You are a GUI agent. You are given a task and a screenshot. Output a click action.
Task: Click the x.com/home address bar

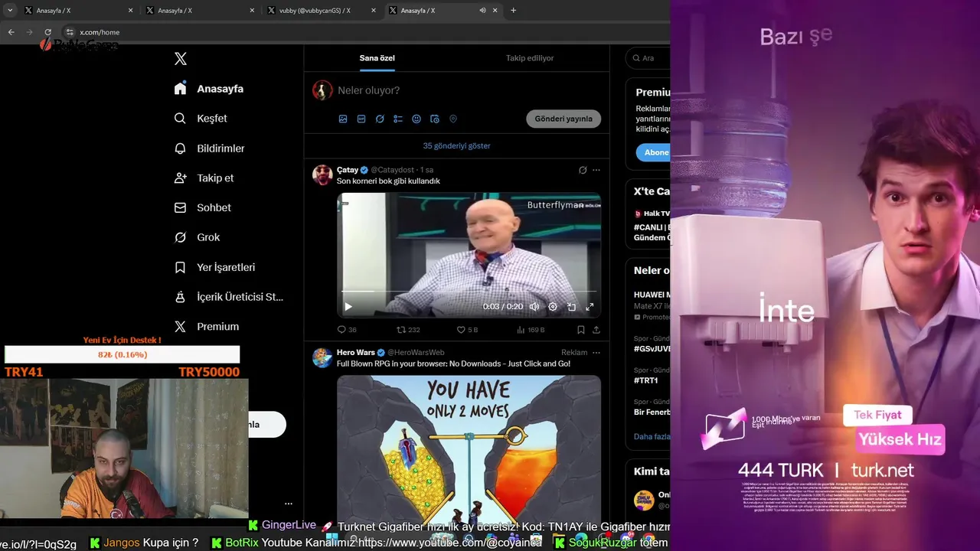click(100, 32)
